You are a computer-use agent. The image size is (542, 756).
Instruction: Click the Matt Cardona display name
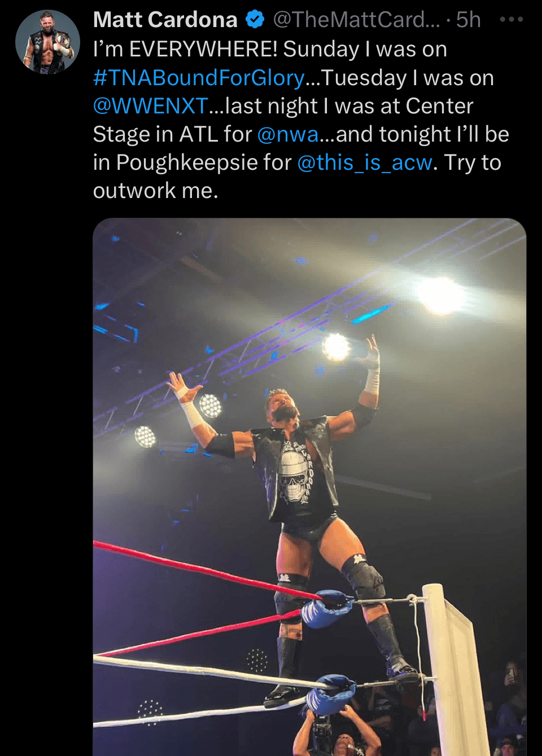pos(165,20)
